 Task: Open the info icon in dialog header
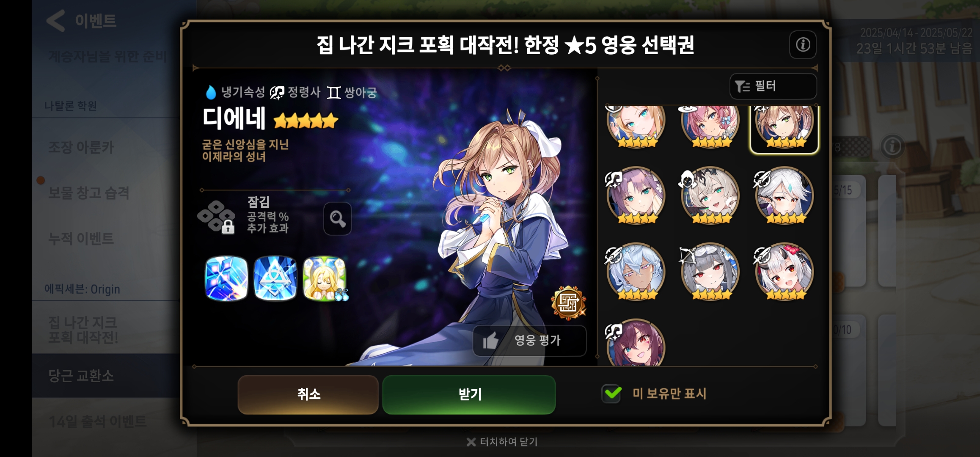click(803, 44)
